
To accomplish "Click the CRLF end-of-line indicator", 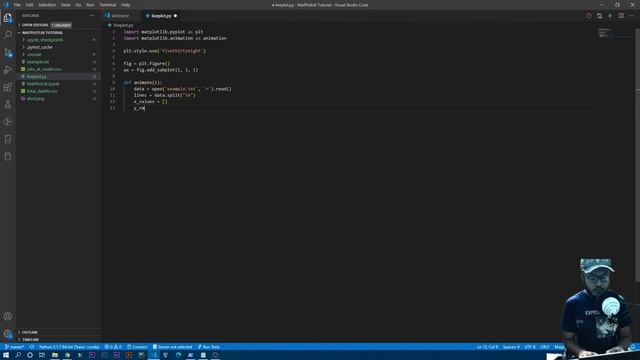I will pos(545,347).
